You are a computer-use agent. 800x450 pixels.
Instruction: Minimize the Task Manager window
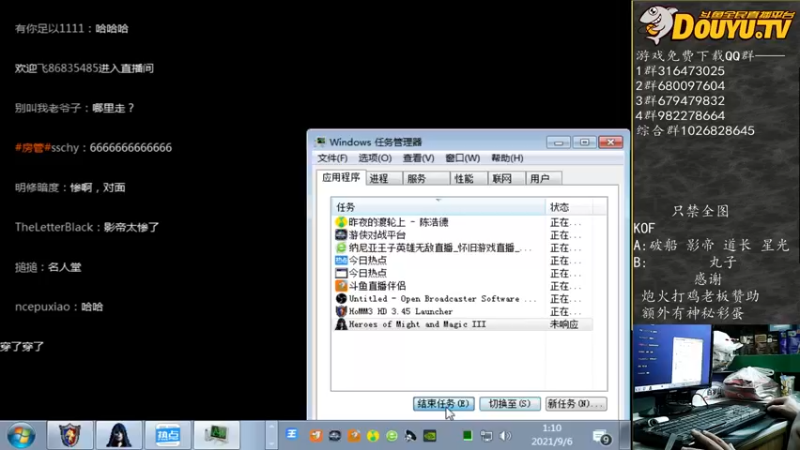coord(558,142)
